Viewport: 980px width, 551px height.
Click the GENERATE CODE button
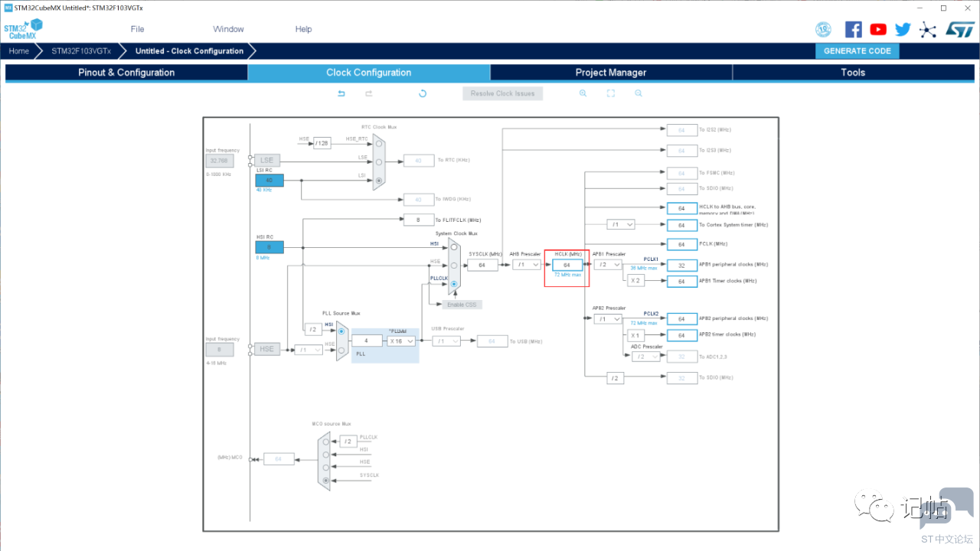coord(857,51)
